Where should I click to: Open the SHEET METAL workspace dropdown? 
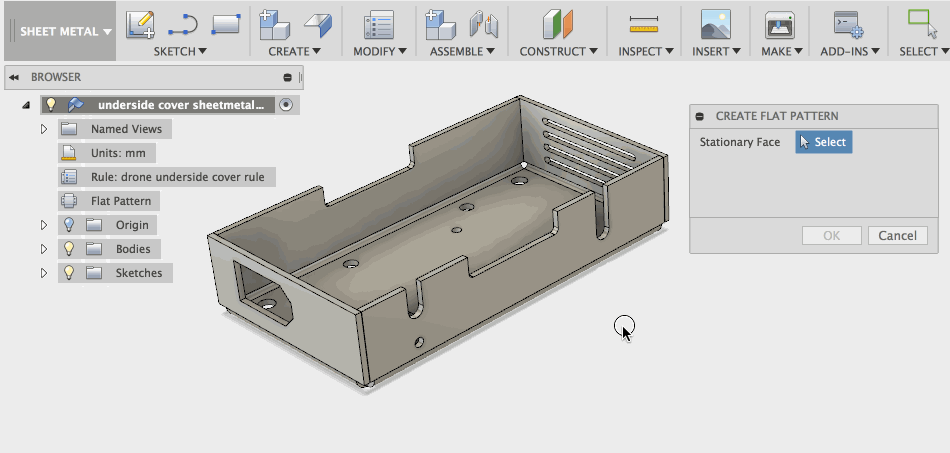(66, 31)
